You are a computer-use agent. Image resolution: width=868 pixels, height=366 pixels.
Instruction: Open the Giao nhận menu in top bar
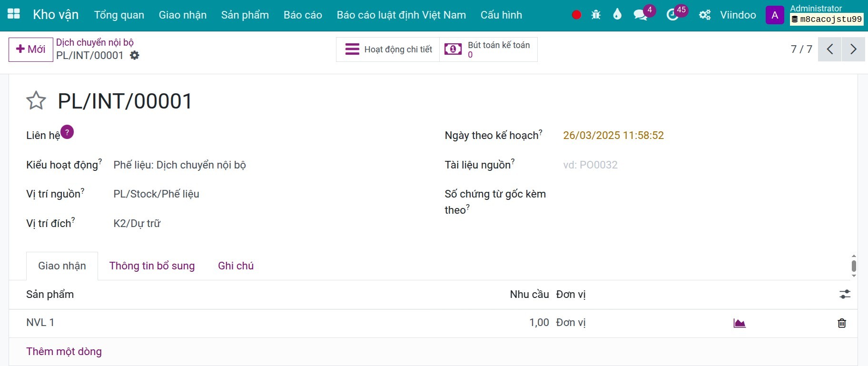183,15
